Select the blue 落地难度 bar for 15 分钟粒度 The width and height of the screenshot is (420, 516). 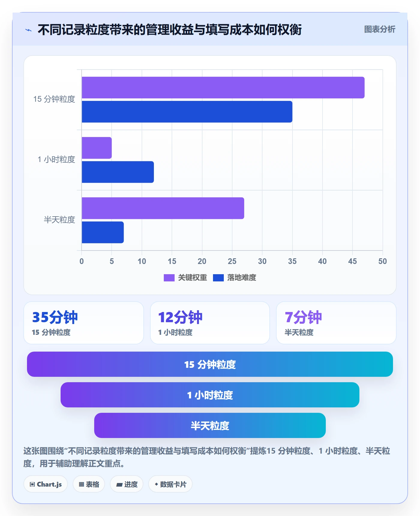coord(187,112)
